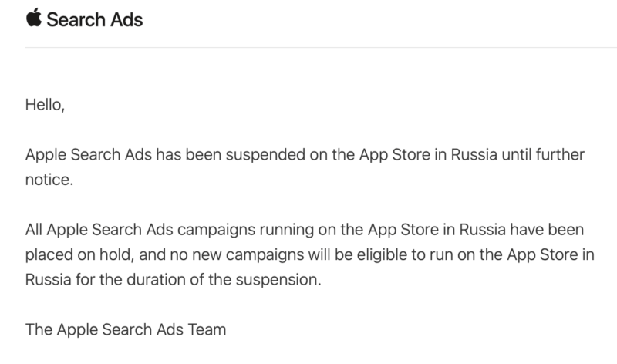This screenshot has width=617, height=364.
Task: Click the horizontal divider below the header
Action: pyautogui.click(x=321, y=48)
